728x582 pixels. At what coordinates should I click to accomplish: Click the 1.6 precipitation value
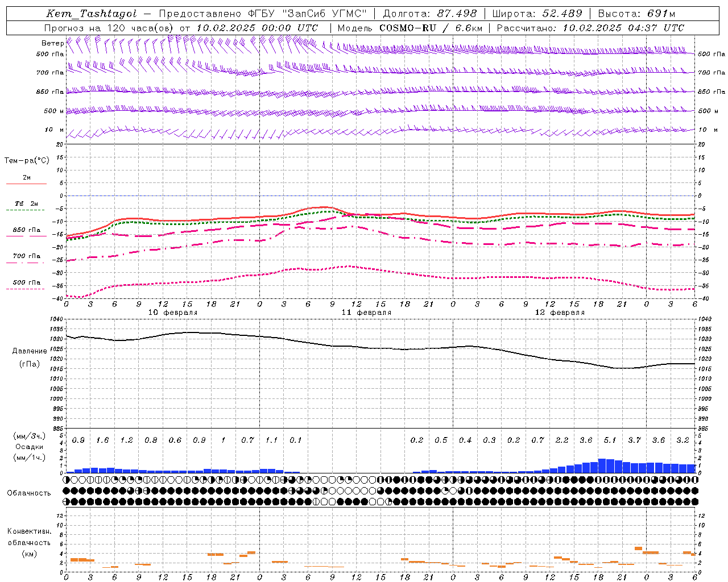tap(102, 440)
